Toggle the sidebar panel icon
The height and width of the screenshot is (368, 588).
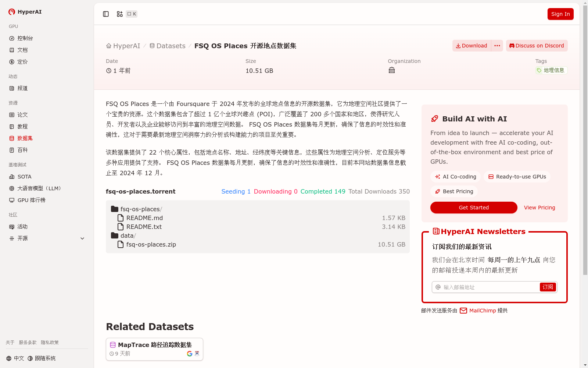(x=106, y=14)
